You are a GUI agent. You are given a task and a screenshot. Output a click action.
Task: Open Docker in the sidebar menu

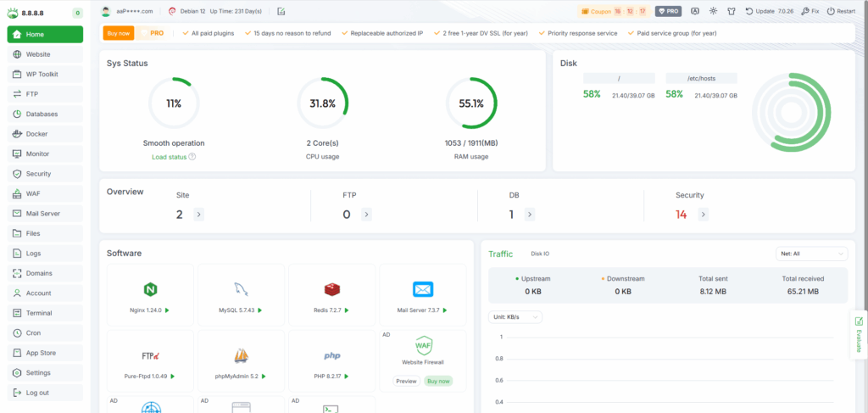36,134
